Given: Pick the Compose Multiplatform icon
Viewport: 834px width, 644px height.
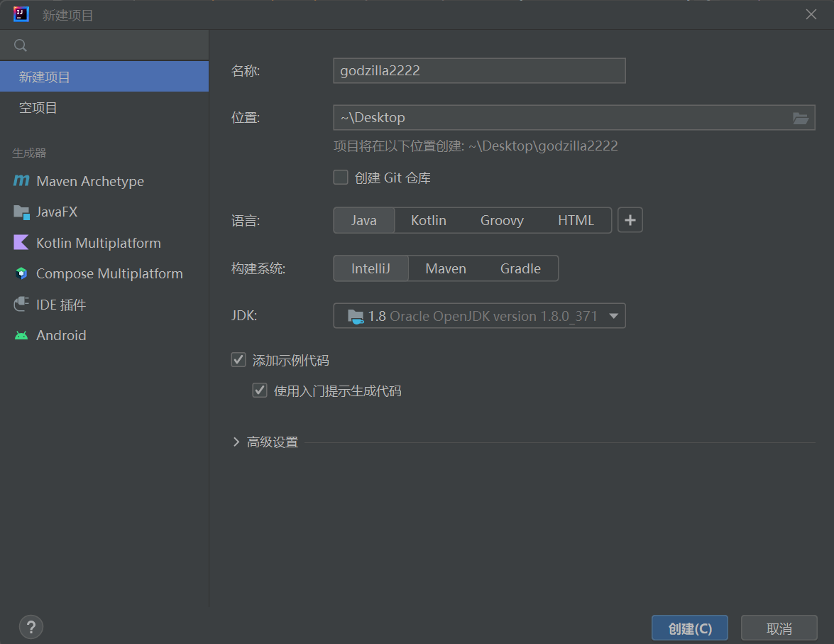Looking at the screenshot, I should (x=21, y=274).
